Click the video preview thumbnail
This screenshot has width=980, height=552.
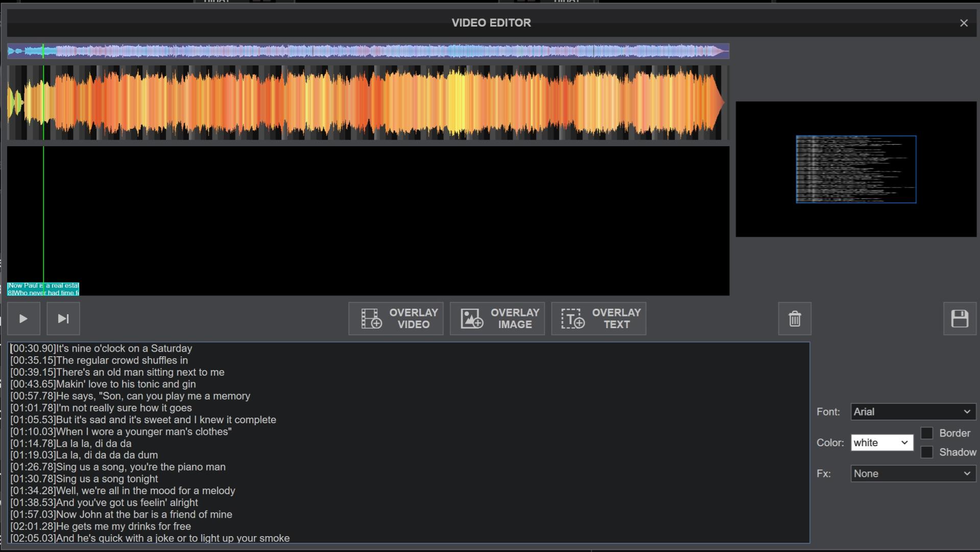[856, 169]
